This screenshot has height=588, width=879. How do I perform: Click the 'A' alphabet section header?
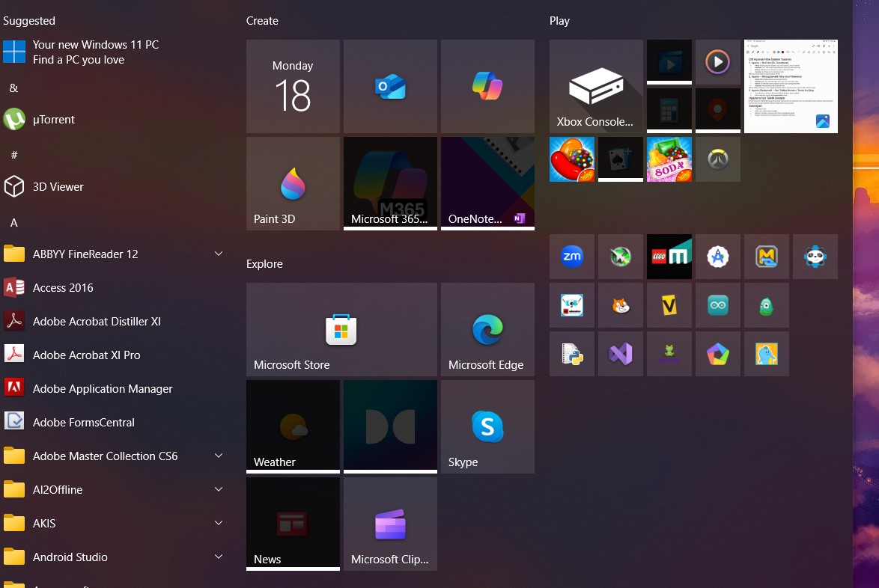point(14,223)
